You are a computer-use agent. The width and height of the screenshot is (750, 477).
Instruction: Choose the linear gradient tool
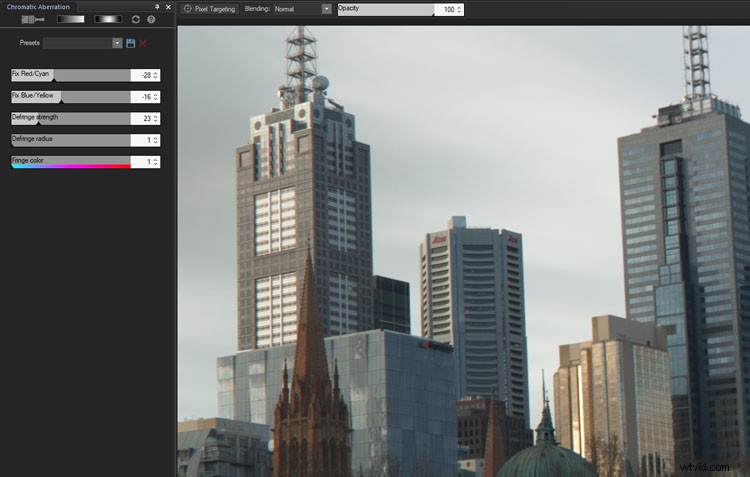[71, 19]
